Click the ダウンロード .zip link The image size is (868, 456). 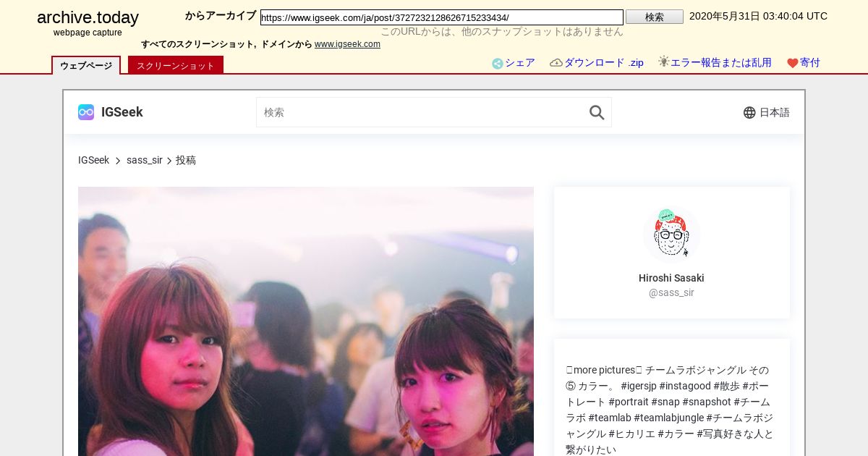click(604, 63)
